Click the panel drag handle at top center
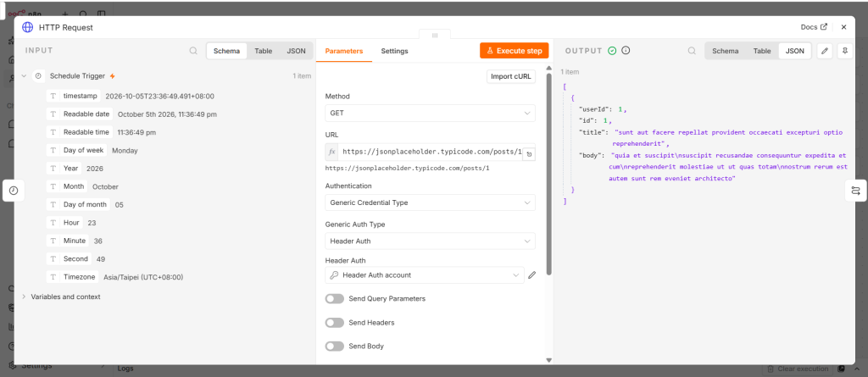This screenshot has width=868, height=377. tap(435, 35)
